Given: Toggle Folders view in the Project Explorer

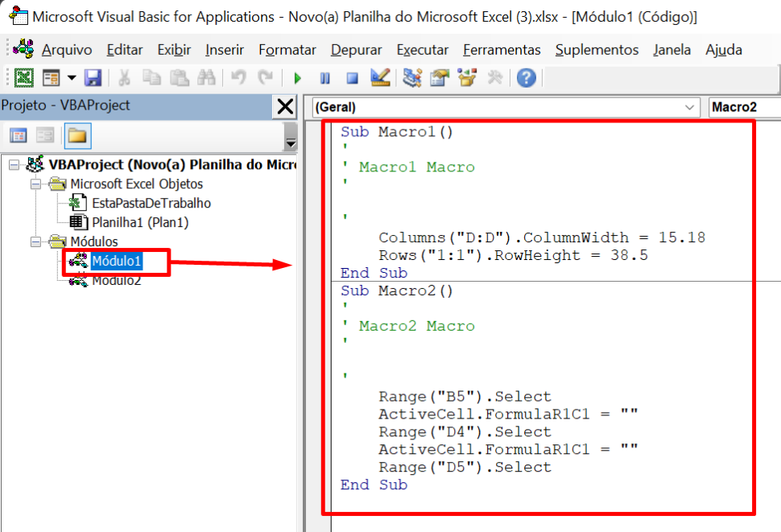Looking at the screenshot, I should (77, 134).
